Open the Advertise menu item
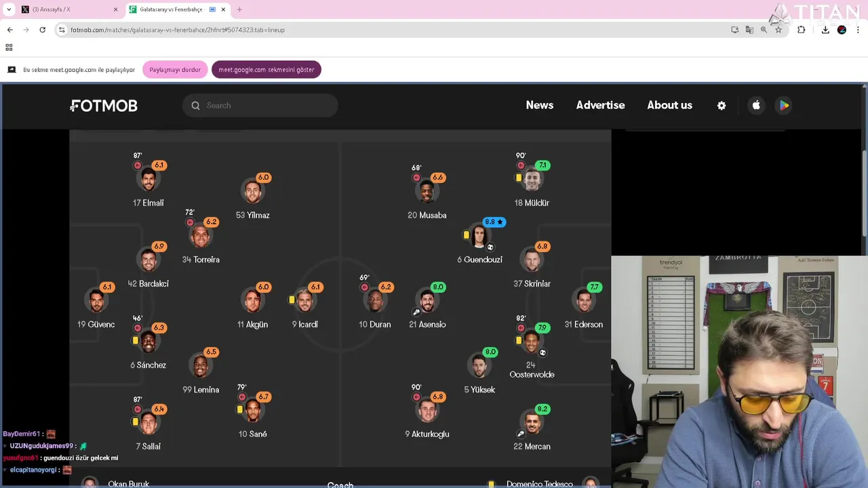This screenshot has width=868, height=488. tap(600, 105)
